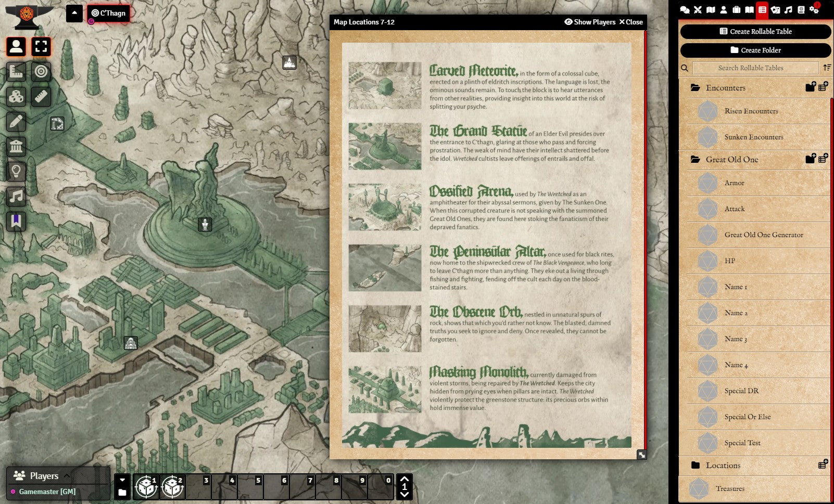Open the Ambient Sound Controls music note
834x504 pixels.
tap(16, 196)
